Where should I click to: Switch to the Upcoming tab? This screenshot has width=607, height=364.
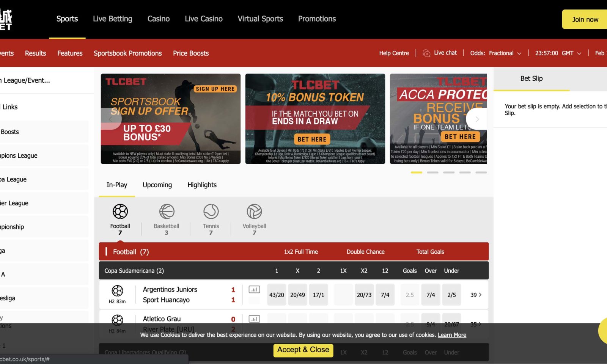pyautogui.click(x=157, y=185)
